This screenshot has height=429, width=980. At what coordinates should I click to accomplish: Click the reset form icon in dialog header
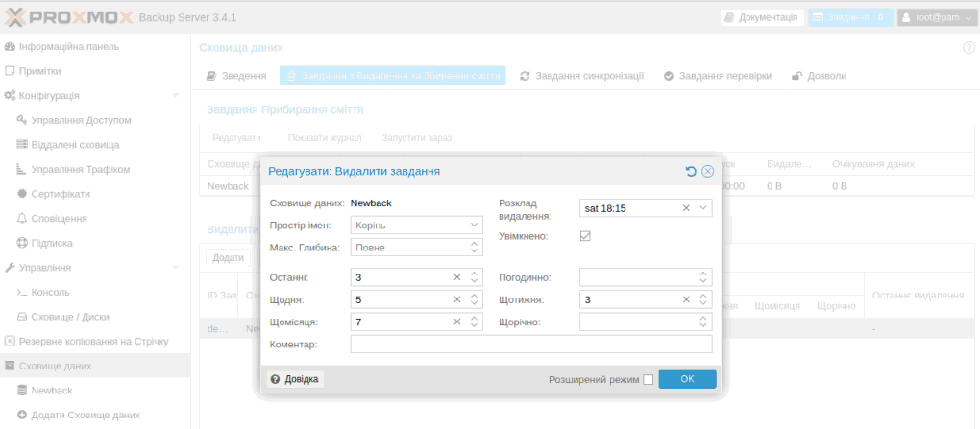(691, 171)
